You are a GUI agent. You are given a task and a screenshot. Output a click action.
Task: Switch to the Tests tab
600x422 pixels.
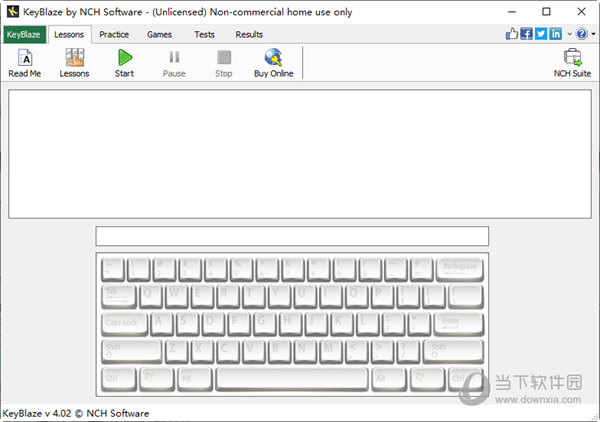pyautogui.click(x=204, y=34)
